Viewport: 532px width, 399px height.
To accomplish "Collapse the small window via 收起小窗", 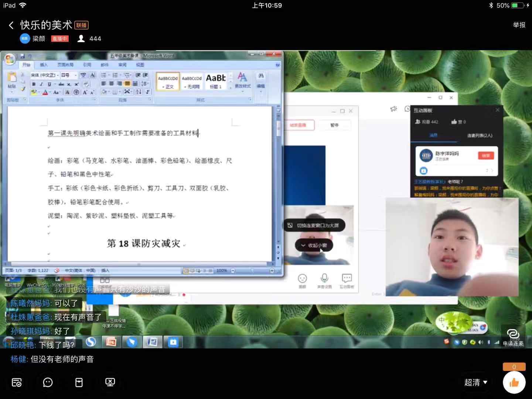I will (314, 245).
